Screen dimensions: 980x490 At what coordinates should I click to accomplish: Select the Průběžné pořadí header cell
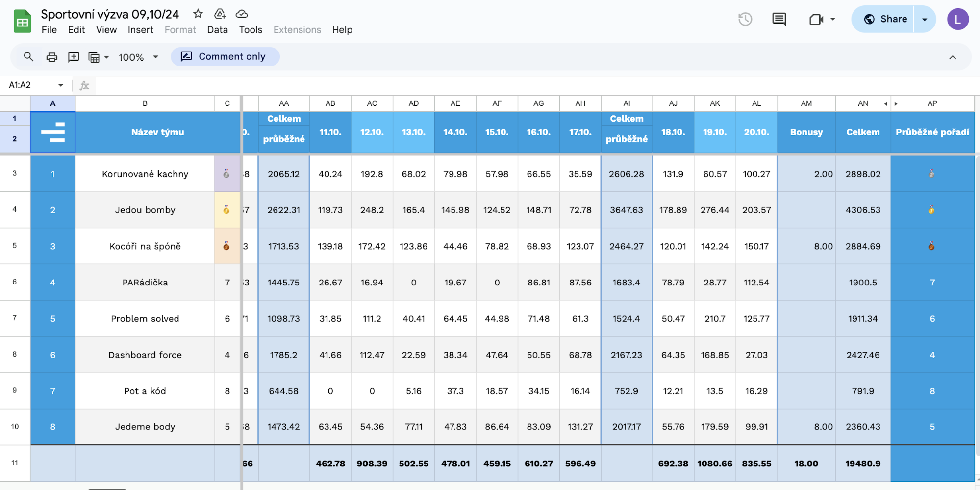(x=932, y=132)
